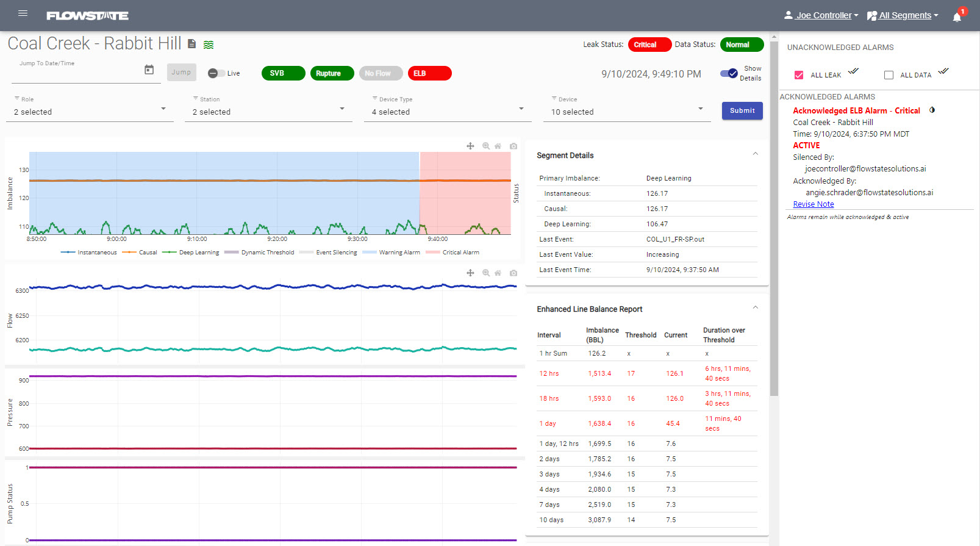
Task: Download Imbalance chart image via camera icon
Action: pos(513,146)
